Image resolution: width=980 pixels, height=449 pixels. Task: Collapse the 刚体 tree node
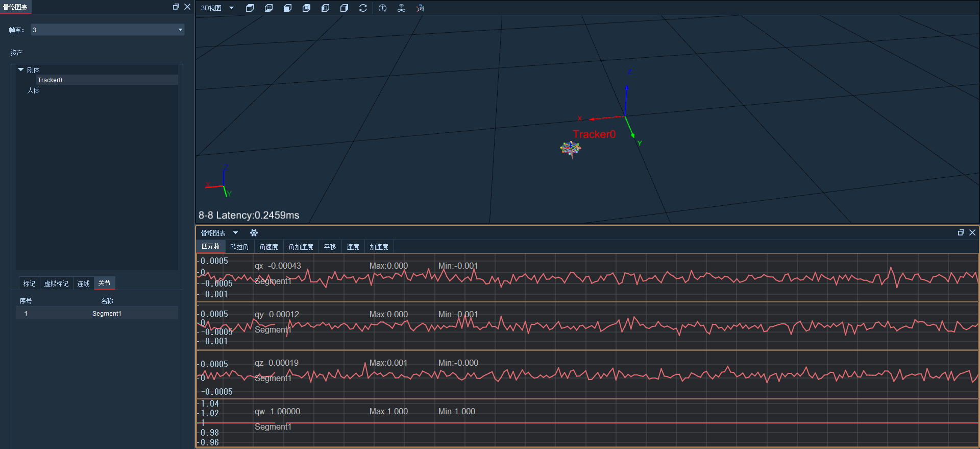(x=21, y=69)
